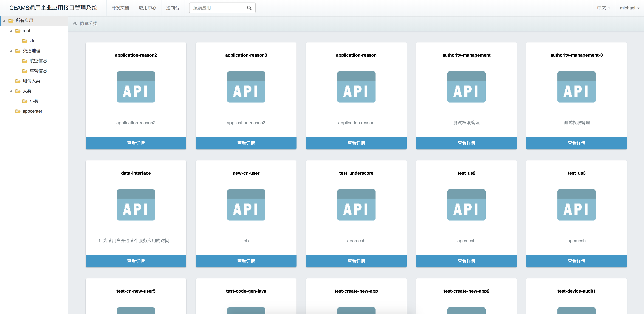The height and width of the screenshot is (314, 644).
Task: Click the 小类 folder icon
Action: coord(25,101)
